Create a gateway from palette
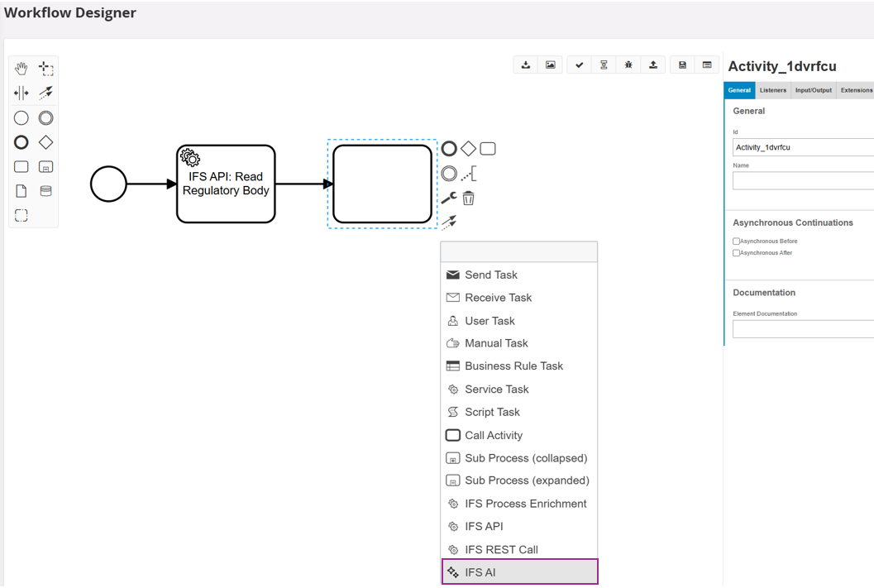This screenshot has height=588, width=874. (x=45, y=143)
